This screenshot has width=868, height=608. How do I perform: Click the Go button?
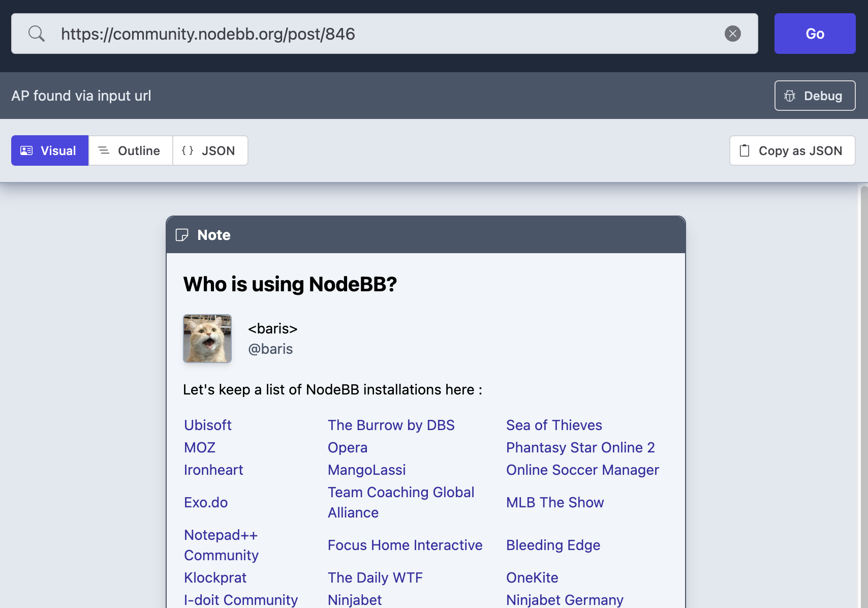815,34
